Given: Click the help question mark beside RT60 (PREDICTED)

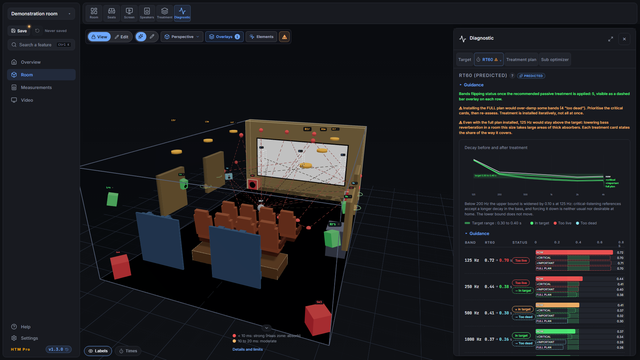Looking at the screenshot, I should tap(512, 76).
